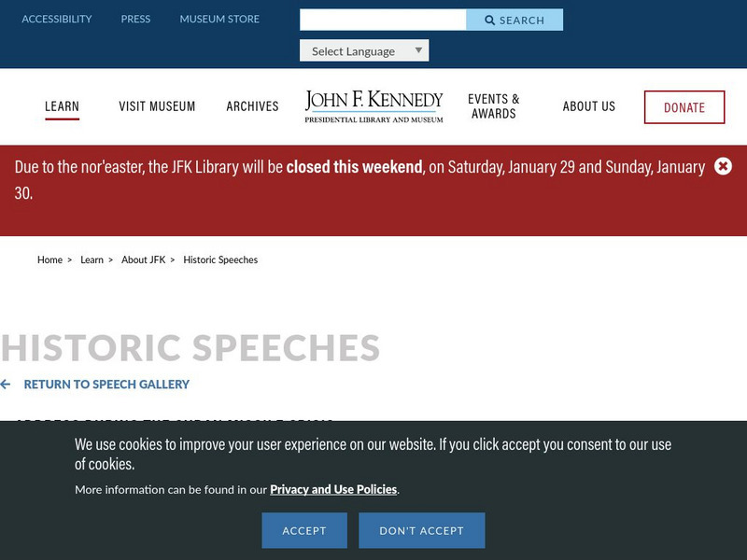747x560 pixels.
Task: Open Privacy and Use Policies link
Action: pyautogui.click(x=333, y=489)
